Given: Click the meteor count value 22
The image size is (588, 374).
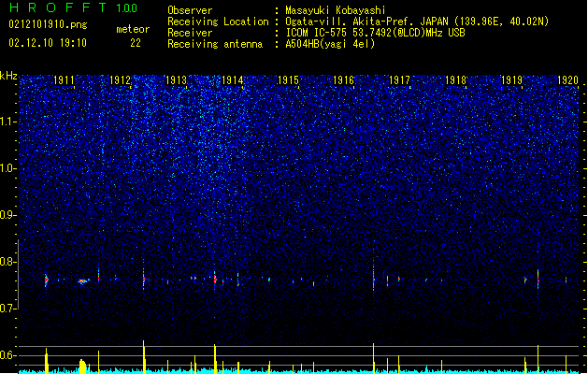Looking at the screenshot, I should pos(136,43).
